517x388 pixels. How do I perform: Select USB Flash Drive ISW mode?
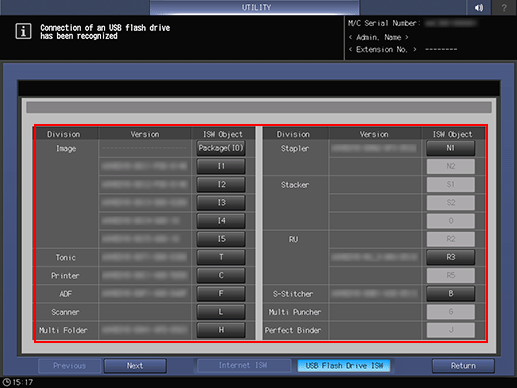(344, 366)
